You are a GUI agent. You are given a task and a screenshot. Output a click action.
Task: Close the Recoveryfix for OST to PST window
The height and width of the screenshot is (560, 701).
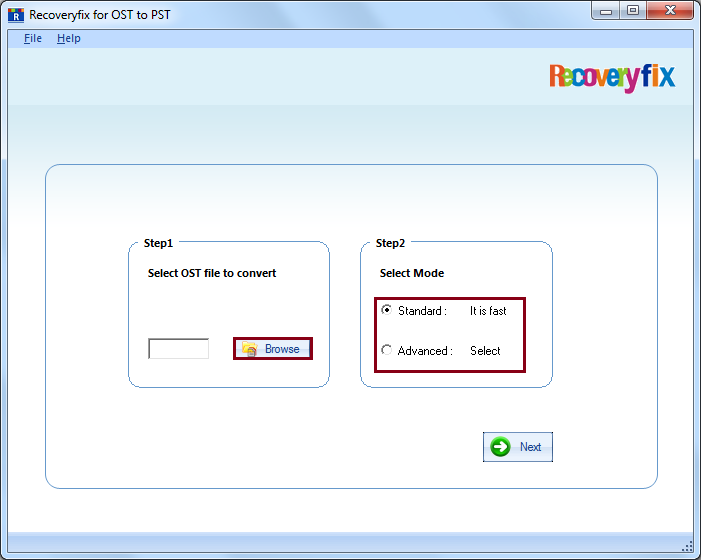point(670,11)
